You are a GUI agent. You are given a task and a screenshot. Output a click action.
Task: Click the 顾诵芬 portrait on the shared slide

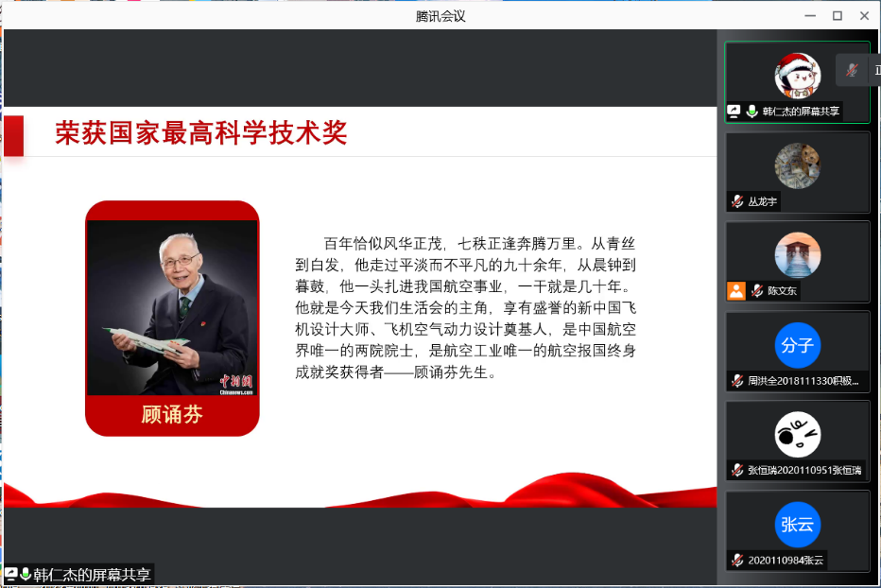(x=172, y=307)
